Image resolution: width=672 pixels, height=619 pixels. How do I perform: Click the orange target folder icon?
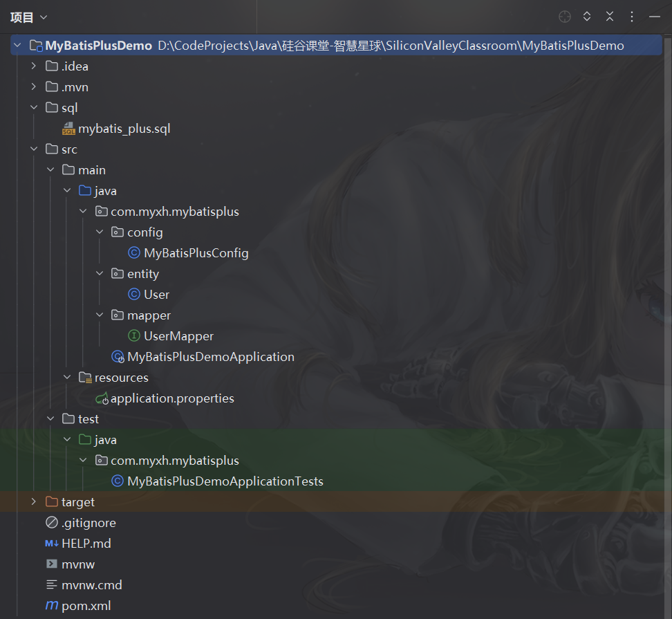pos(52,501)
